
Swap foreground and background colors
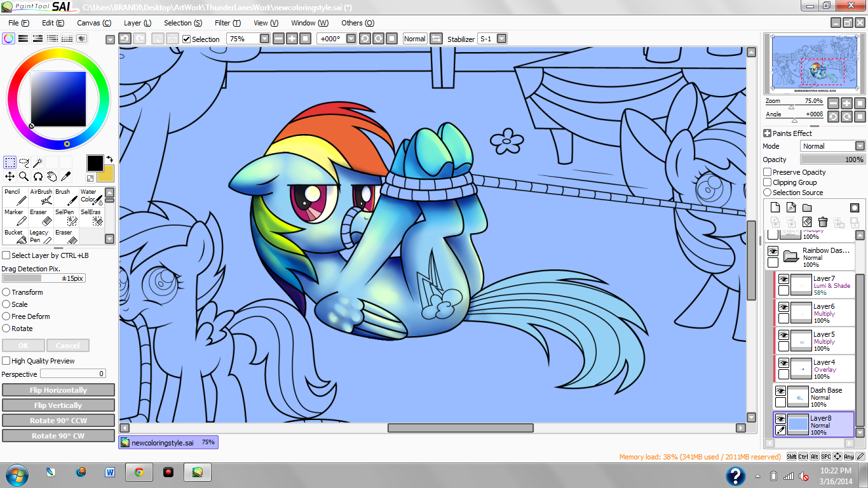click(x=109, y=159)
